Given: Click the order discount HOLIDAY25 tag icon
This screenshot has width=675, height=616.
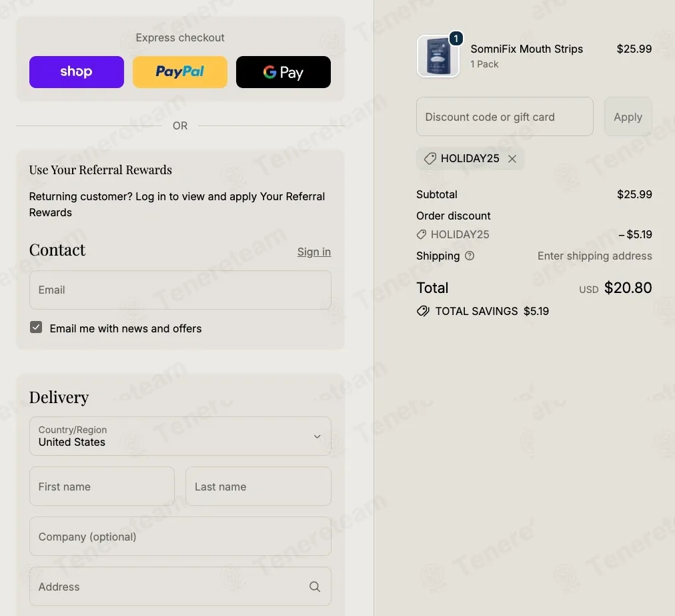Looking at the screenshot, I should tap(422, 234).
